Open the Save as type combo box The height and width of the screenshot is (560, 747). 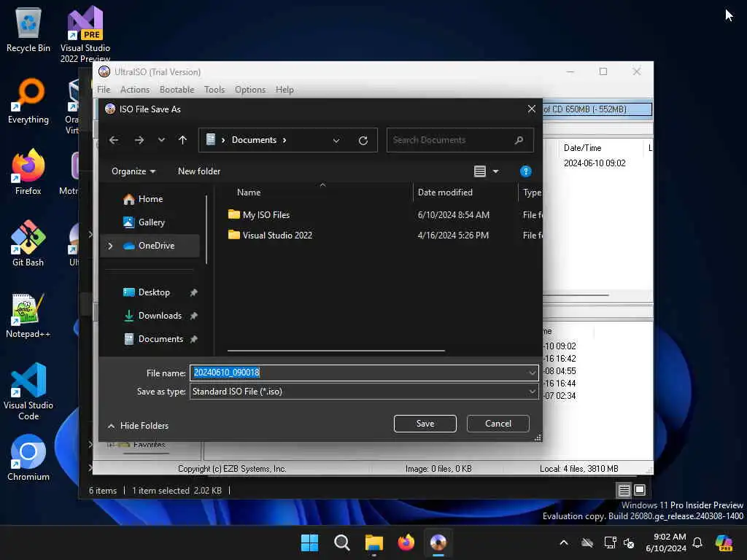[x=364, y=392]
